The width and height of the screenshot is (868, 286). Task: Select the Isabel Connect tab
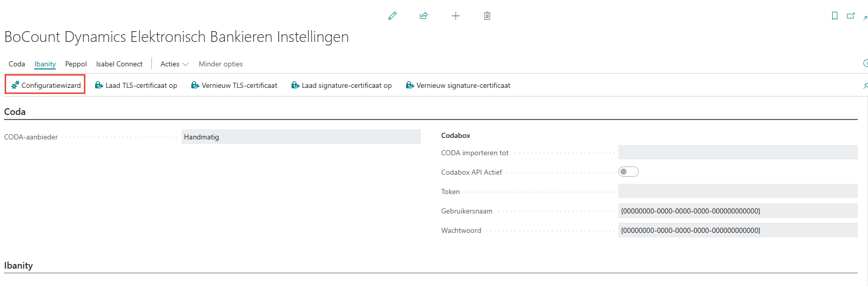pyautogui.click(x=119, y=64)
